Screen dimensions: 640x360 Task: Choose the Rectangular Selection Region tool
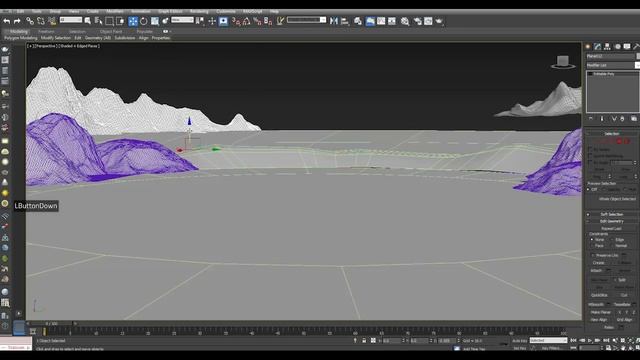[109, 21]
